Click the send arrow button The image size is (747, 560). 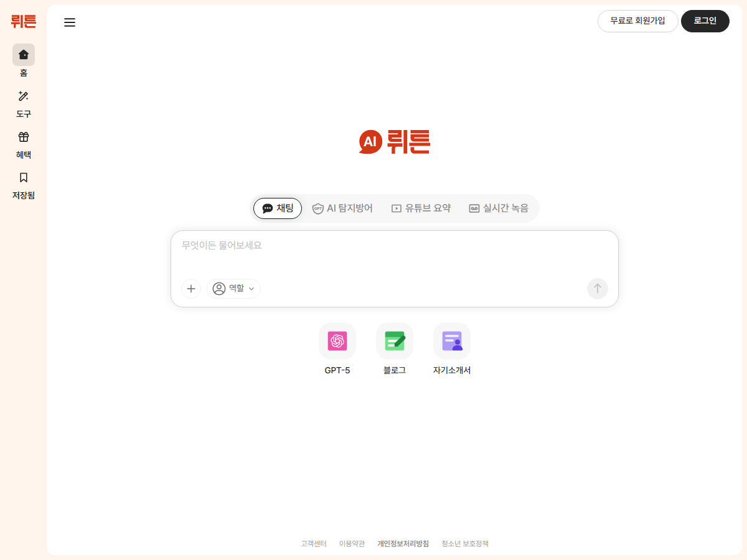(598, 289)
